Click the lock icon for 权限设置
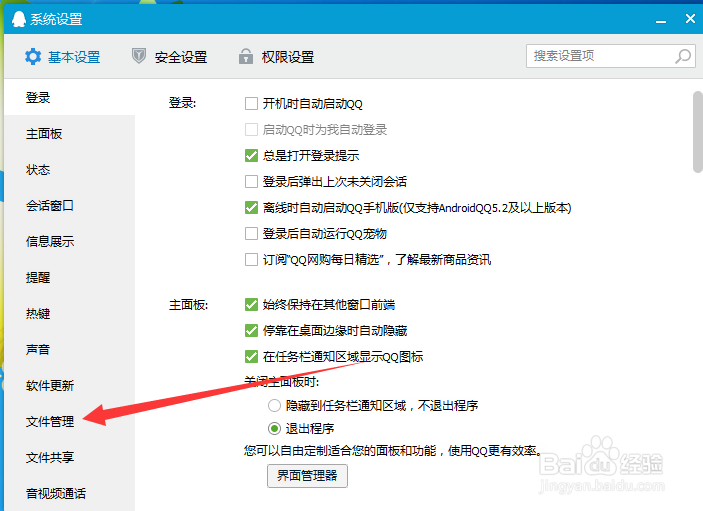Image resolution: width=703 pixels, height=511 pixels. [x=246, y=56]
